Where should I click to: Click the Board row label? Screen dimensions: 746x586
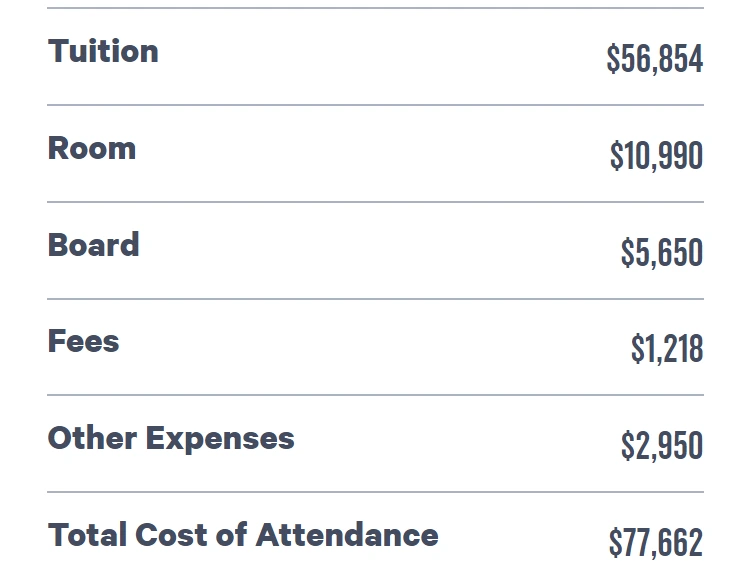pos(93,245)
